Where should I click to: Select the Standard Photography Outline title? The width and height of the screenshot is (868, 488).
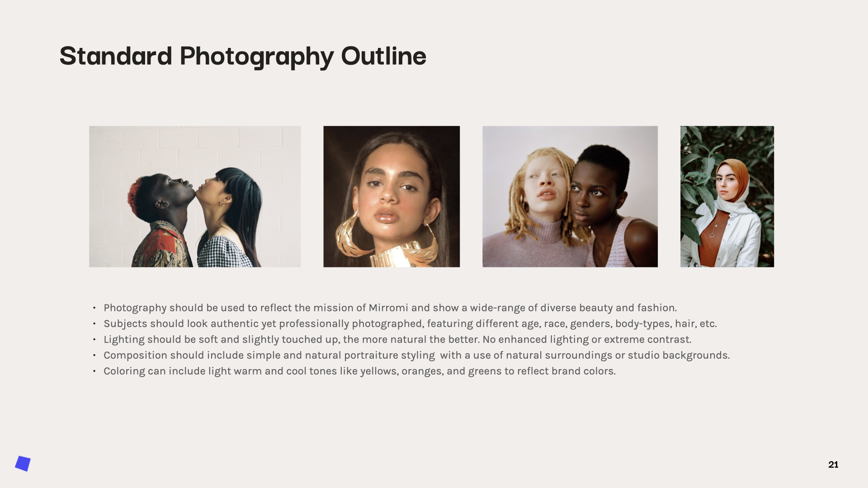point(242,56)
